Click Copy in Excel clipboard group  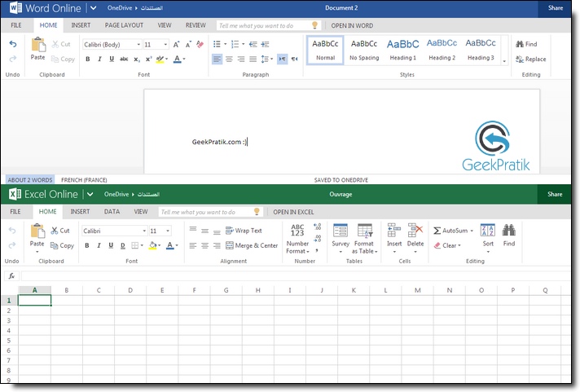pos(62,245)
